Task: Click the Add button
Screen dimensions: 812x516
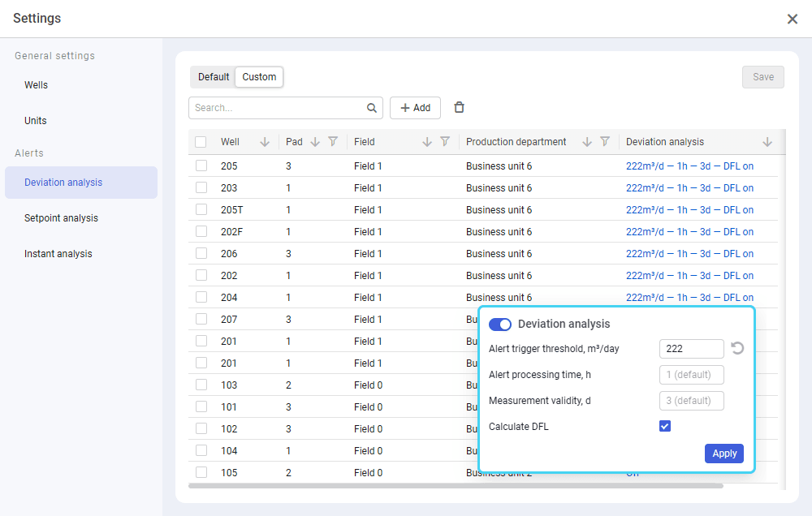Action: [415, 108]
